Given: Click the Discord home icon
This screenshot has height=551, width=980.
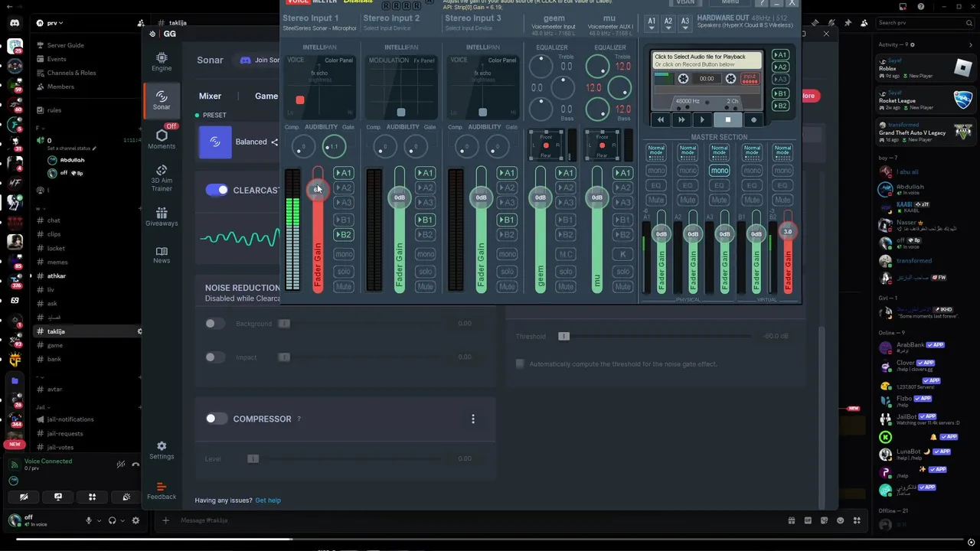Looking at the screenshot, I should 15,23.
